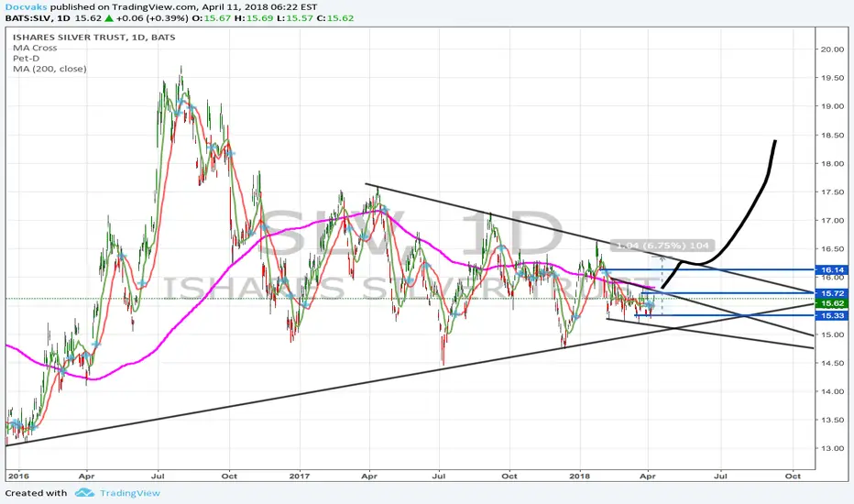This screenshot has height=504, width=854.
Task: Click the 19.50 price axis label
Action: [832, 78]
